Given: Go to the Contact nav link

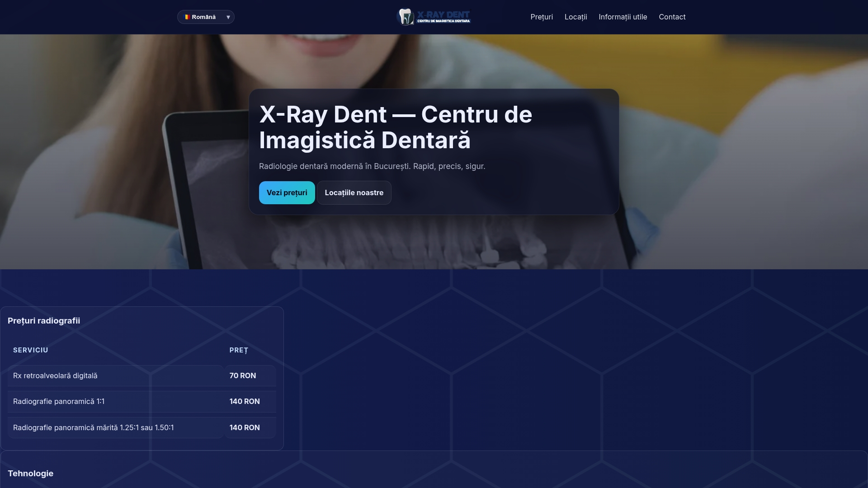Looking at the screenshot, I should click(672, 17).
